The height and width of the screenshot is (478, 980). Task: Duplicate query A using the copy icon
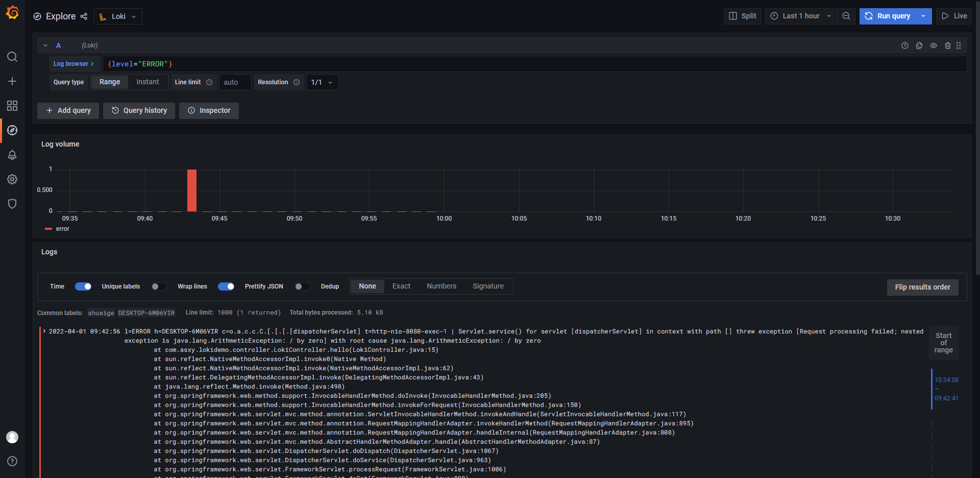click(919, 45)
